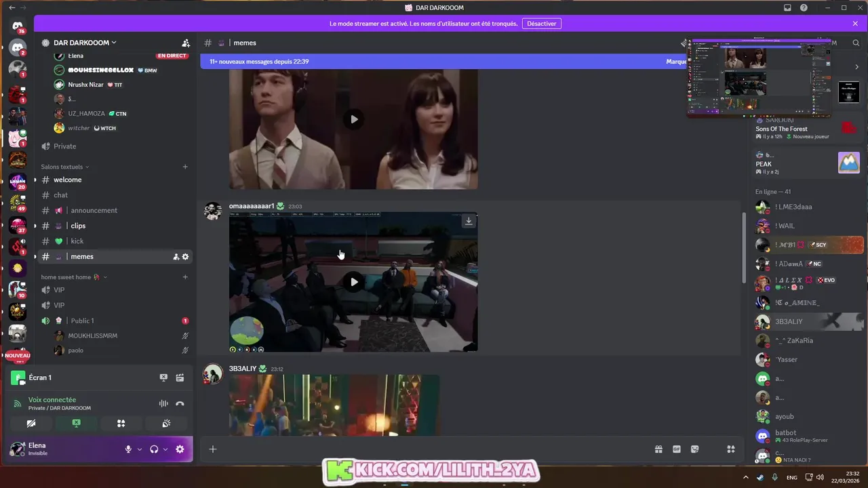Image resolution: width=868 pixels, height=488 pixels.
Task: Play the video posted by omaaaaaaaar1
Action: pyautogui.click(x=353, y=282)
